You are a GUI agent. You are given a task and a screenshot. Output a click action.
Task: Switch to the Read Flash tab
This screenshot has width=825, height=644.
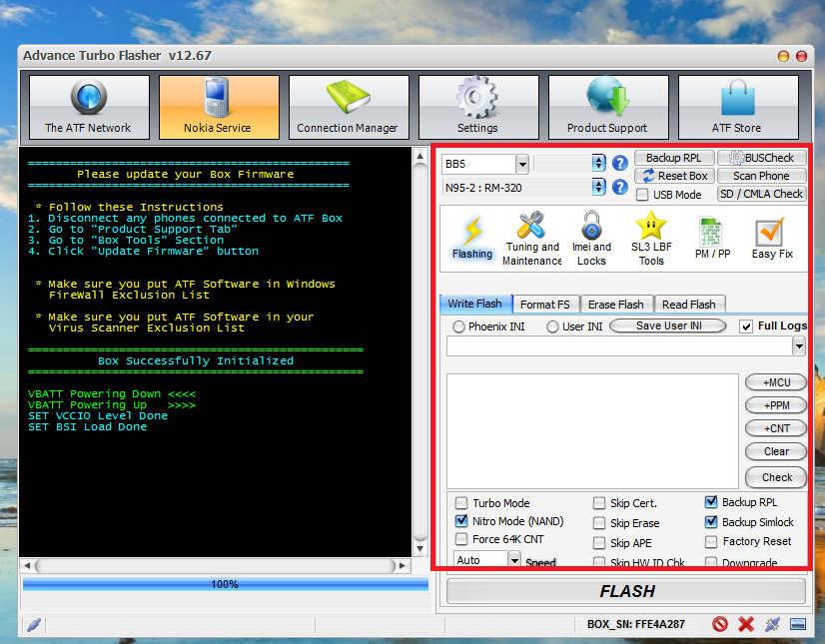coord(689,305)
